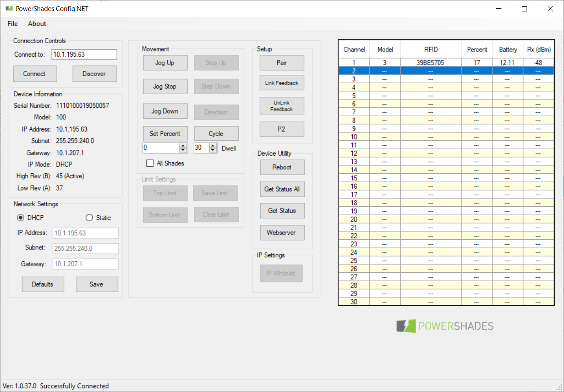Click the Gateway value 10.1.207.1 in Device Information
This screenshot has height=392, width=564.
(70, 153)
